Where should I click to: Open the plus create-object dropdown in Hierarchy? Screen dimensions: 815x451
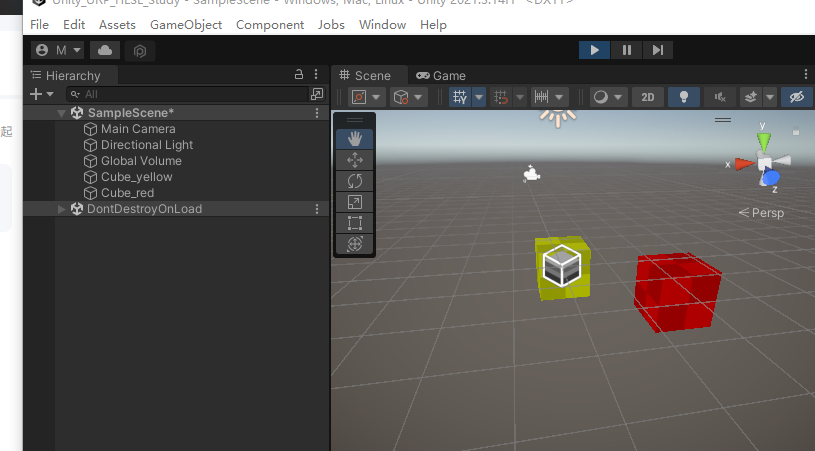41,94
